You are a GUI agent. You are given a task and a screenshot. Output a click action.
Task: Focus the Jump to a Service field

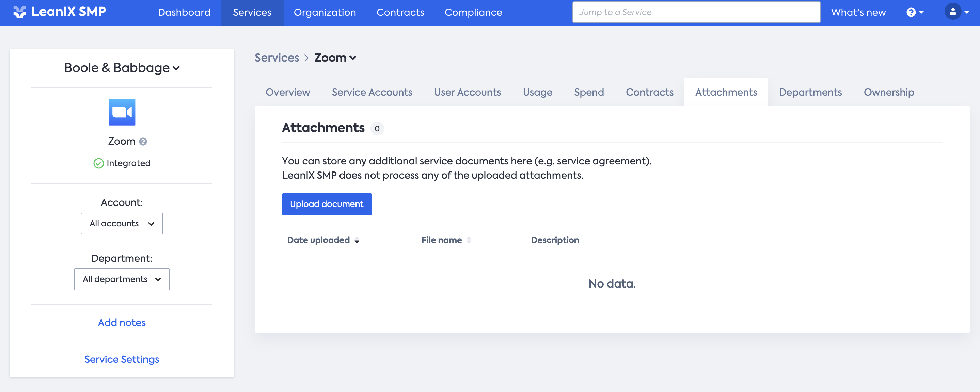[x=696, y=12]
